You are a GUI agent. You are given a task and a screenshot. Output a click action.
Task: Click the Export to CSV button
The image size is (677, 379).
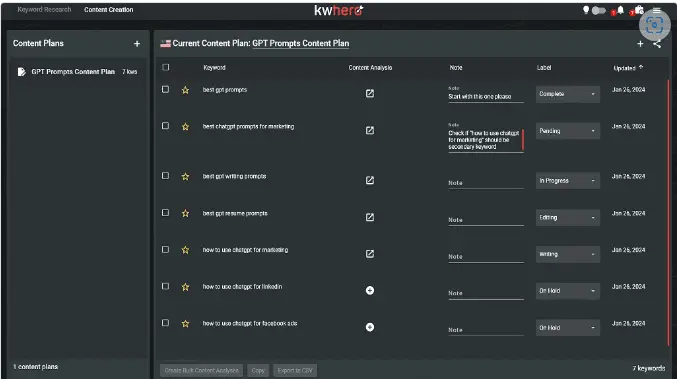point(295,370)
